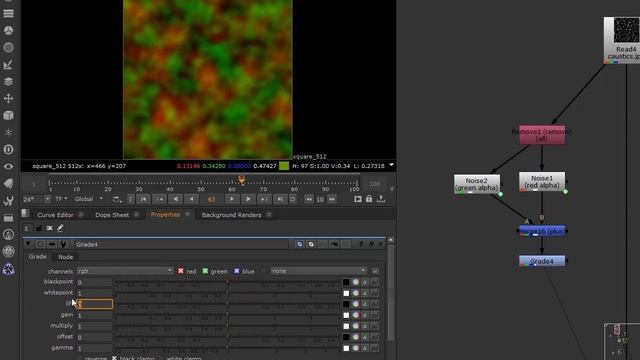Switch to the Dope Sheet tab
The height and width of the screenshot is (360, 640).
[x=112, y=215]
